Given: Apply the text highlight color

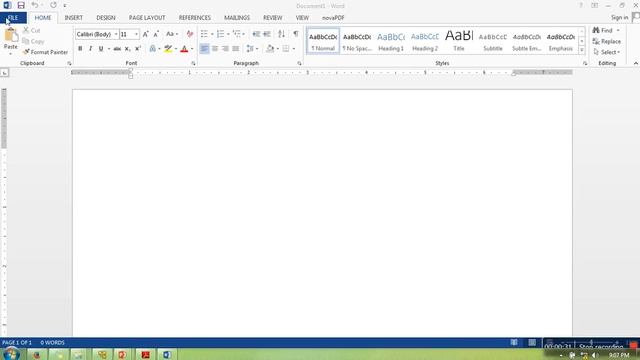Looking at the screenshot, I should (x=168, y=49).
